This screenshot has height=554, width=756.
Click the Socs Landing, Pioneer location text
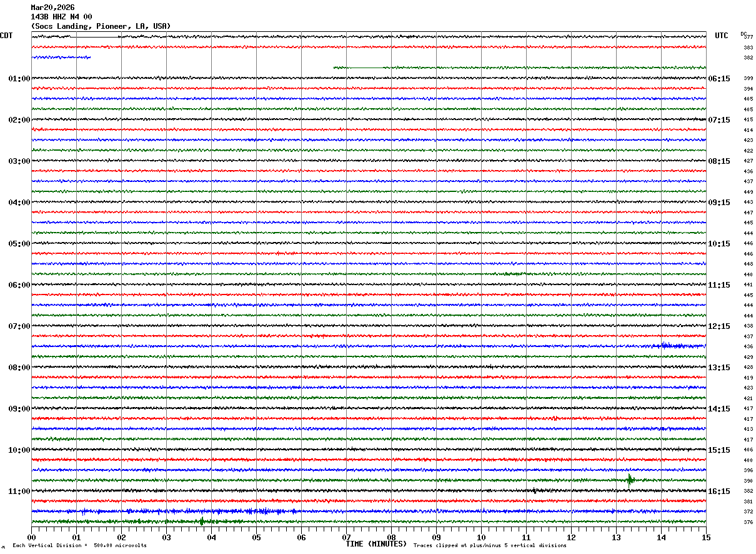click(100, 26)
